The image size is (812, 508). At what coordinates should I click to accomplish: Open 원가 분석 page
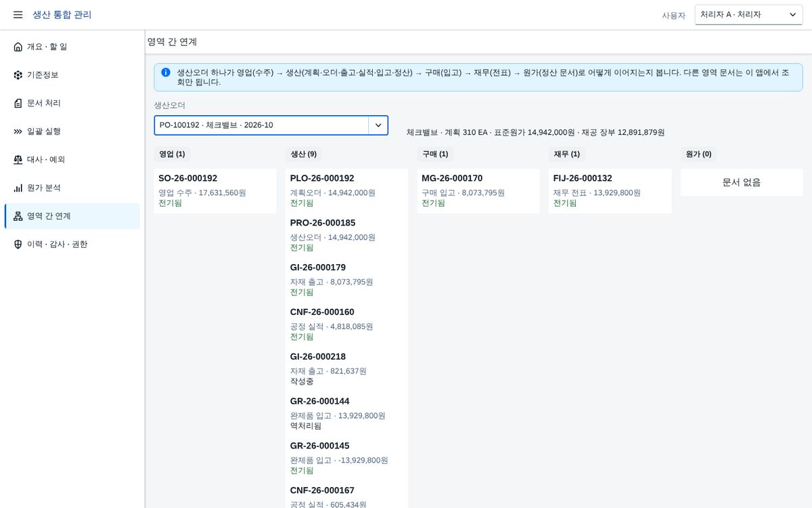tap(72, 188)
